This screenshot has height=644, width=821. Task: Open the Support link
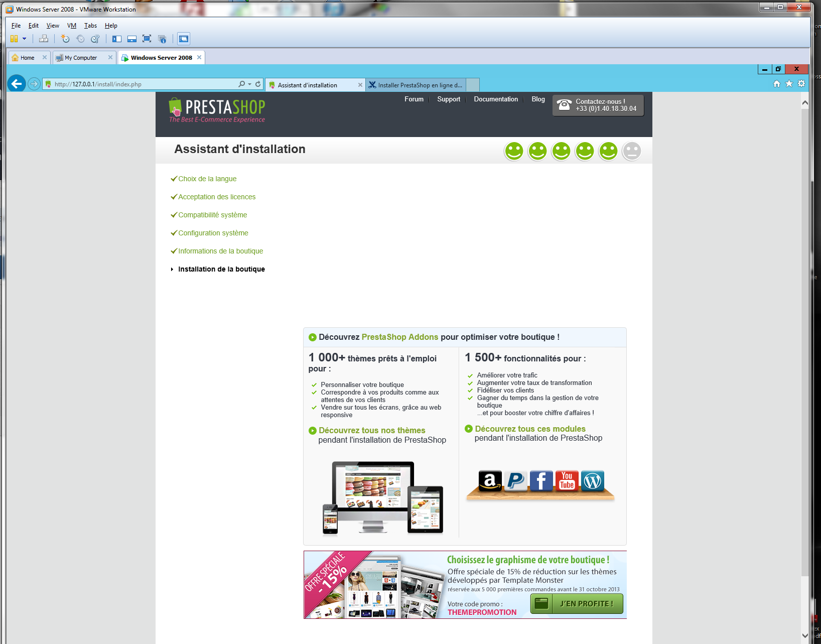coord(449,99)
